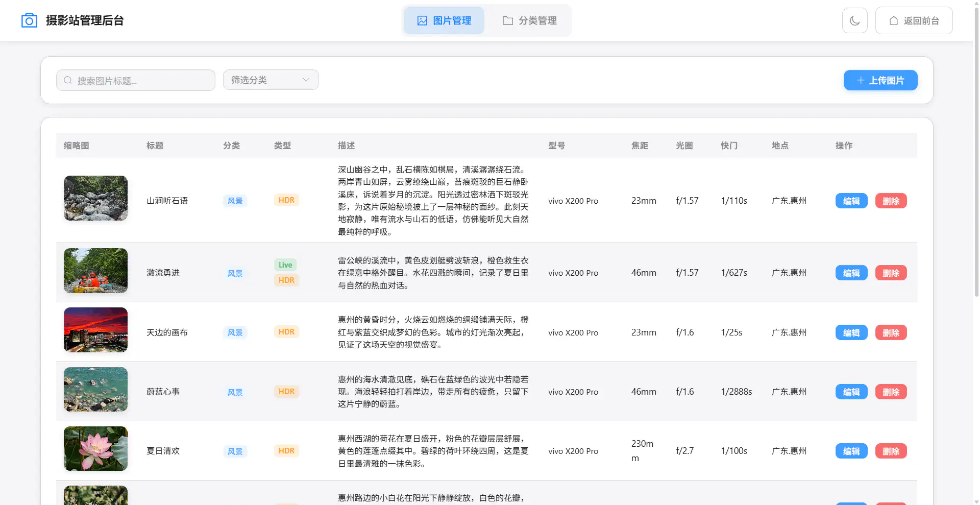Click the home icon inside 返回前台 button
980x505 pixels.
click(893, 20)
